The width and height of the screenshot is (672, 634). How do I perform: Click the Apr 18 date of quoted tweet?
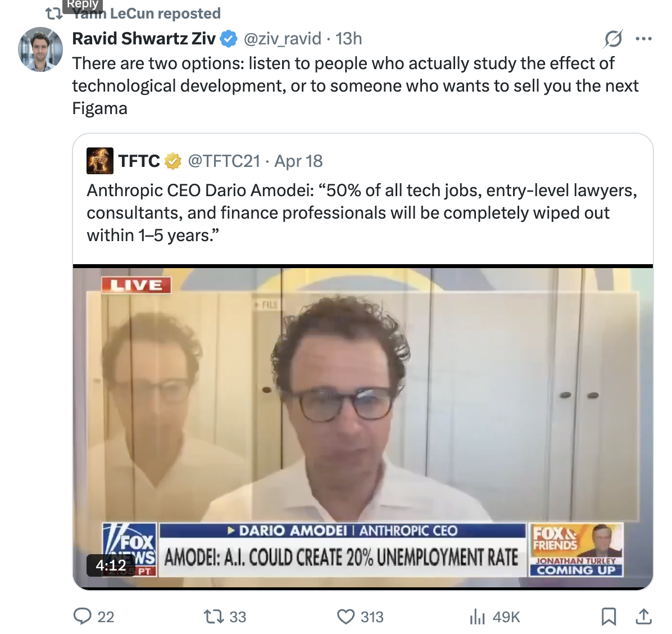(298, 161)
